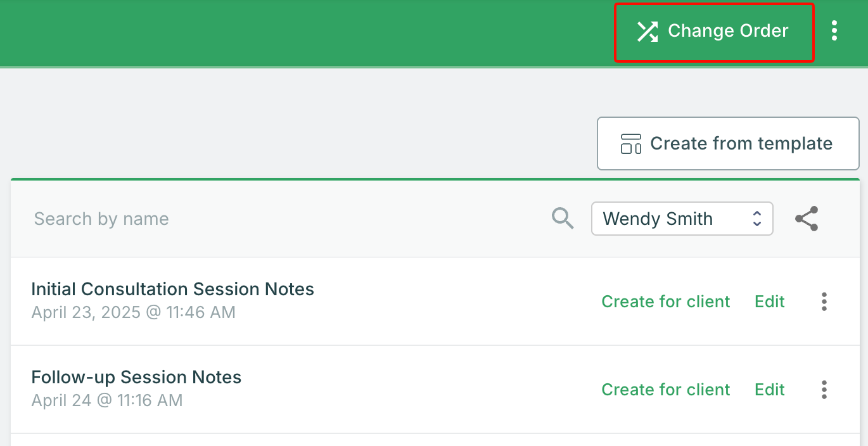
Task: Click the magnifying glass search icon
Action: (x=563, y=219)
